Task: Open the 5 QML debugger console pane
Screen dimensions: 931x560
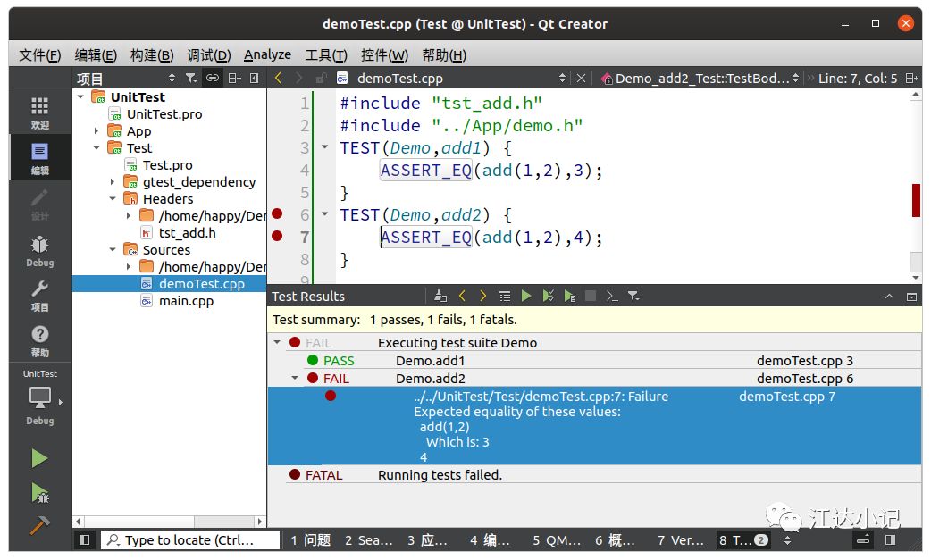Action: tap(557, 539)
